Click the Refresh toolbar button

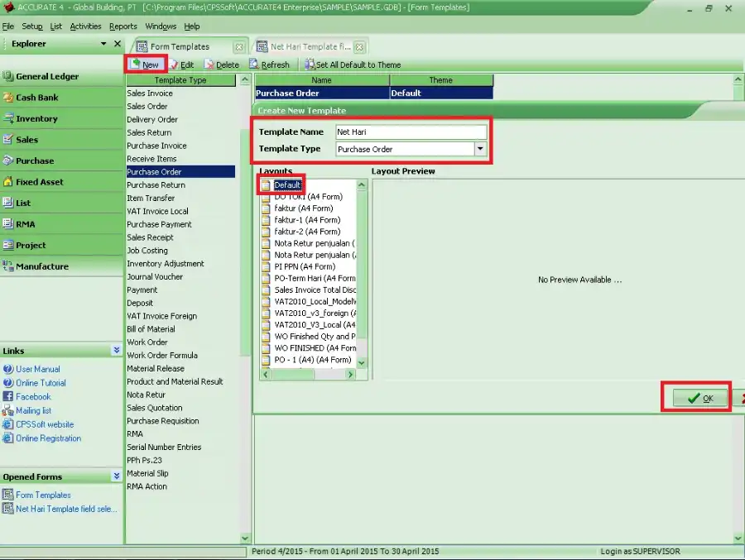(269, 65)
